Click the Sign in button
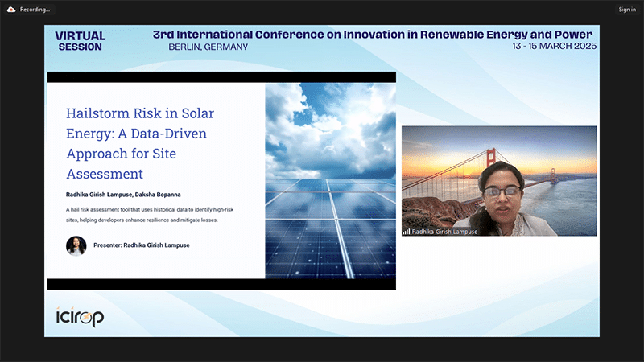The image size is (644, 362). point(627,10)
